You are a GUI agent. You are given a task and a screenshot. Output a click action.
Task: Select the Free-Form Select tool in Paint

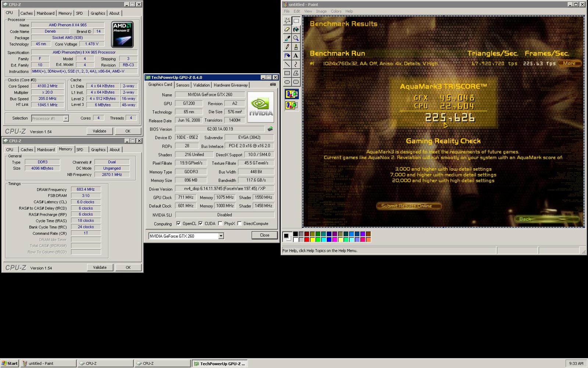(x=287, y=21)
